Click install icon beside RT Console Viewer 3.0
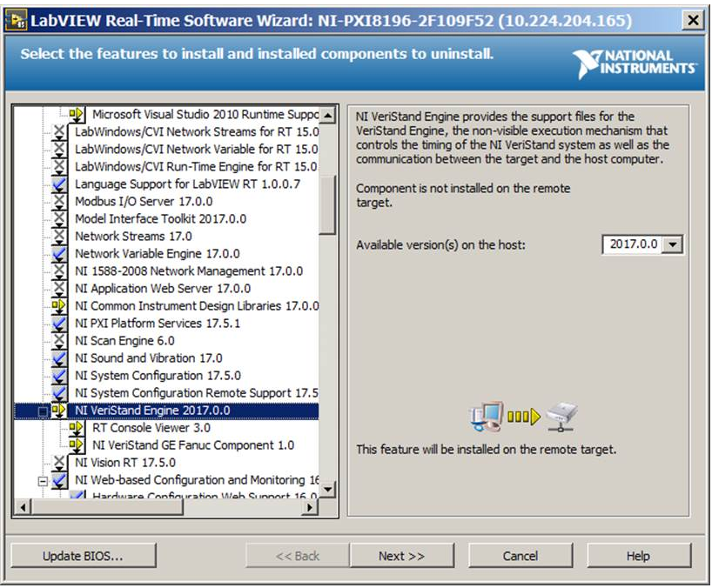Viewport: 712px width, 588px height. 77,427
